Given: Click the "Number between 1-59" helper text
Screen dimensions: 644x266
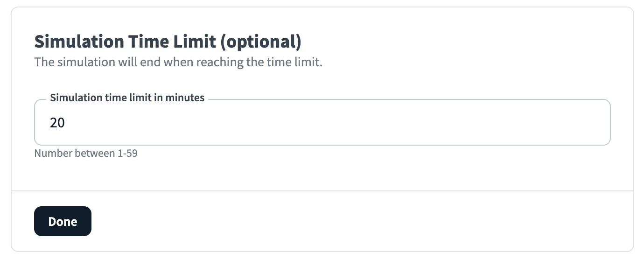Looking at the screenshot, I should coord(86,153).
